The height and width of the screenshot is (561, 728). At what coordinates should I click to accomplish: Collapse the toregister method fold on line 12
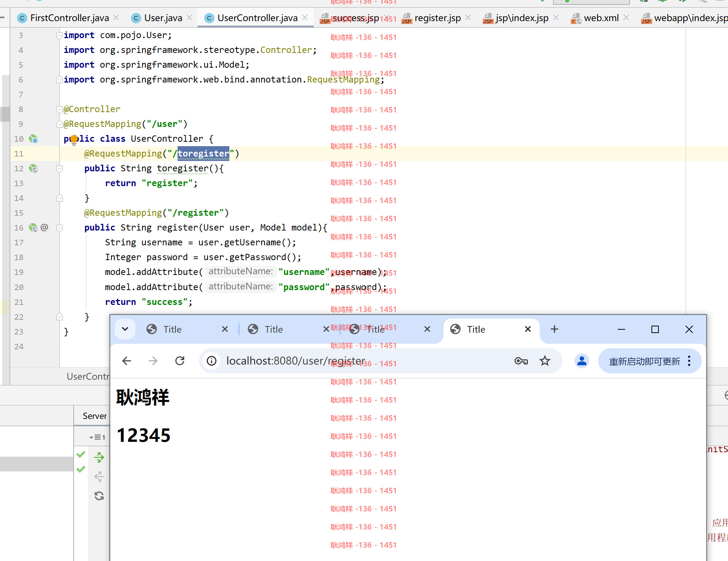(x=59, y=168)
